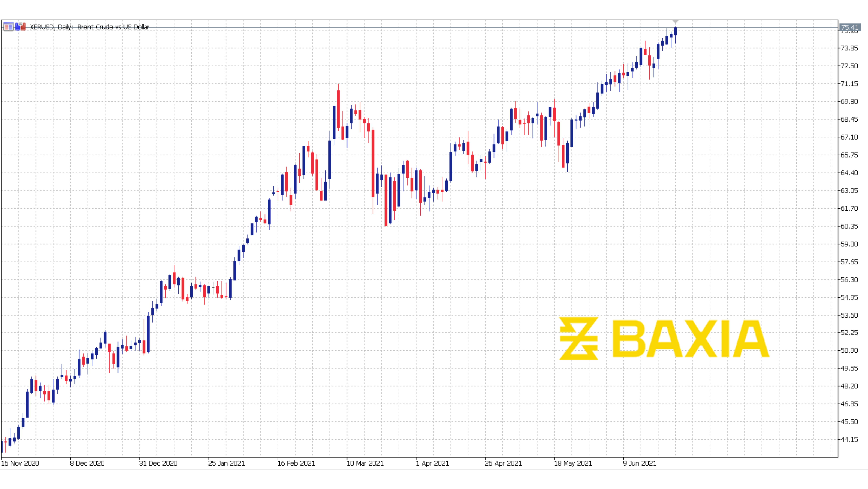This screenshot has width=868, height=489.
Task: Click the 48.20 price axis label
Action: 849,386
